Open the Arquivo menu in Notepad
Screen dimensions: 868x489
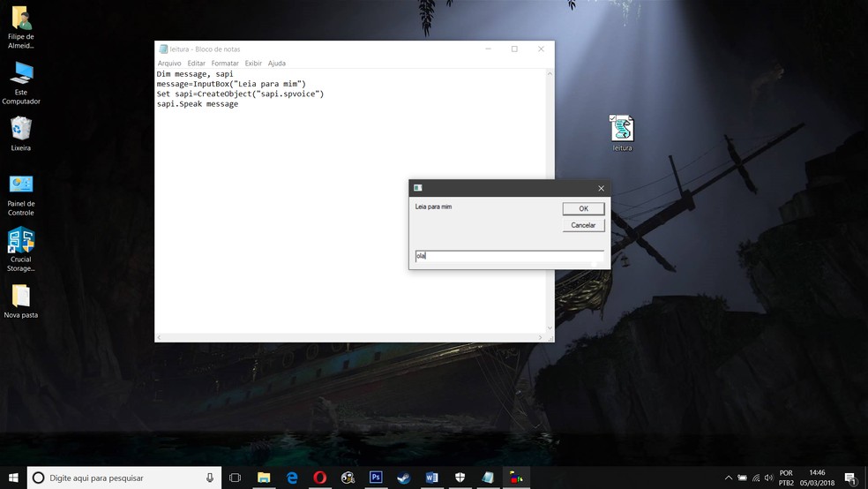pos(169,64)
